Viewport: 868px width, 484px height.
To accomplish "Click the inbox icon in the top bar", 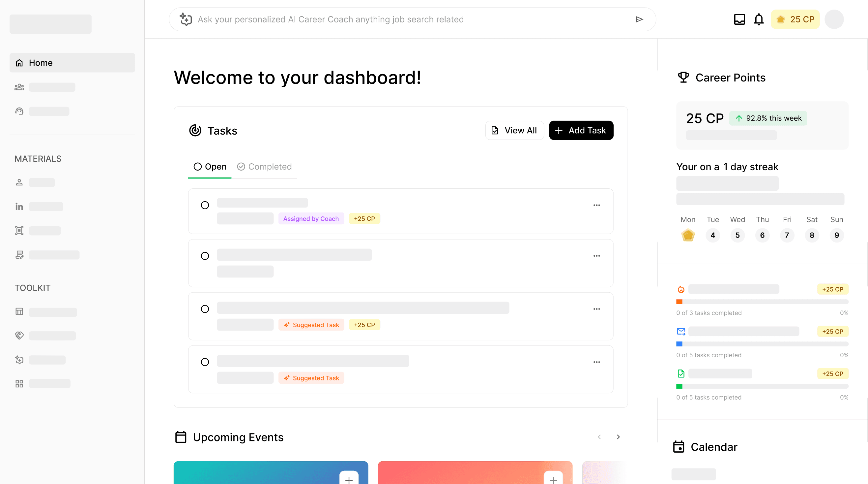I will tap(739, 19).
